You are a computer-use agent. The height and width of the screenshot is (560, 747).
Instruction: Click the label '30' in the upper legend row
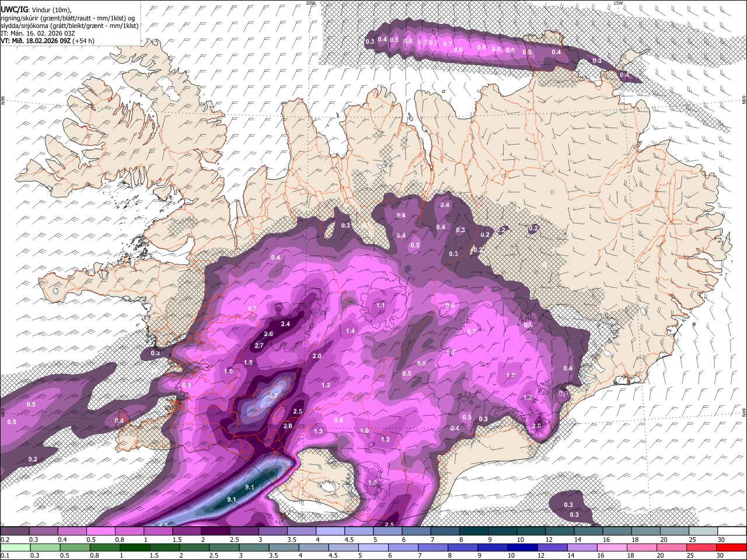coord(721,540)
